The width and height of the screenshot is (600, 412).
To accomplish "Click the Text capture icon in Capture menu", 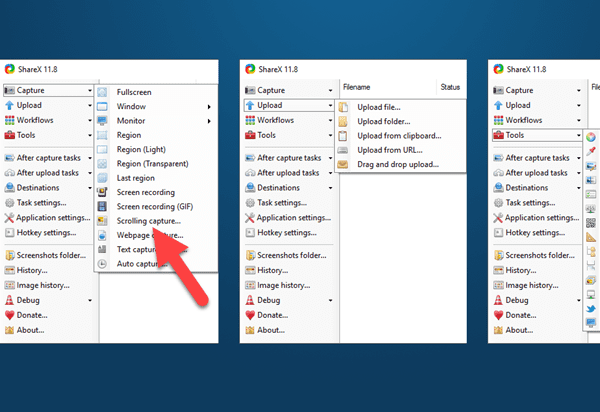I will pyautogui.click(x=102, y=249).
